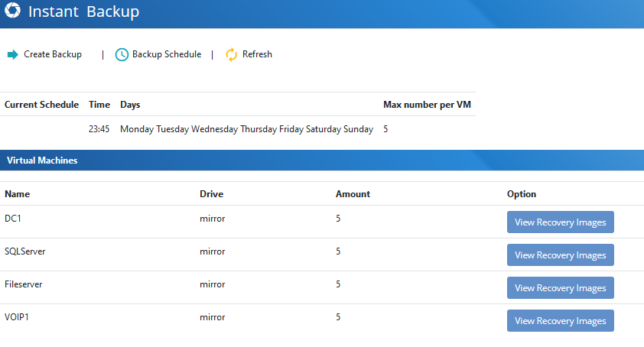Click the Name column header
Screen dimensions: 644x347
click(18, 194)
